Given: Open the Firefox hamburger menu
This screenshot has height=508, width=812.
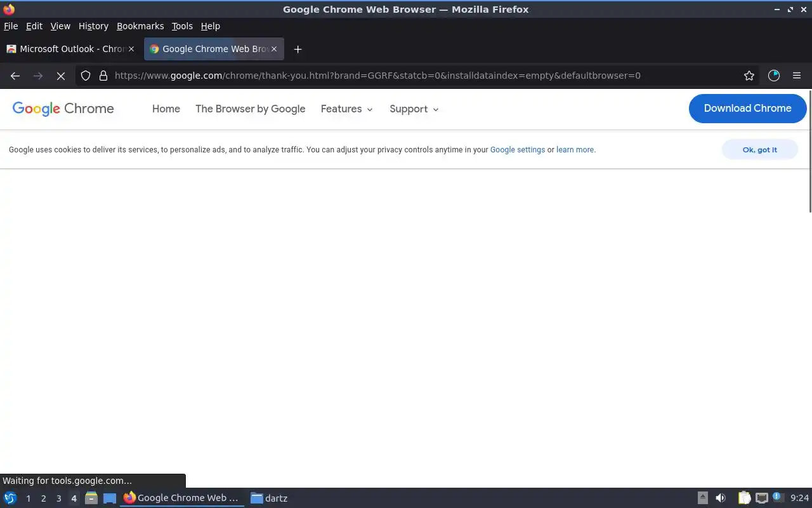Looking at the screenshot, I should click(x=797, y=76).
